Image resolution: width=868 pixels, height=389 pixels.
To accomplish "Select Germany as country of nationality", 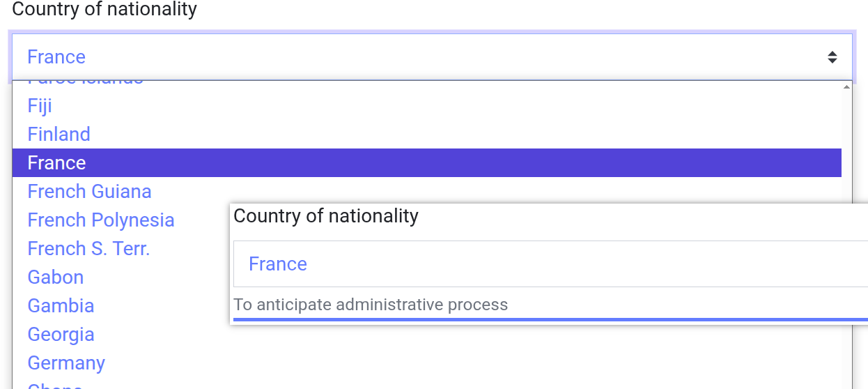I will point(66,363).
